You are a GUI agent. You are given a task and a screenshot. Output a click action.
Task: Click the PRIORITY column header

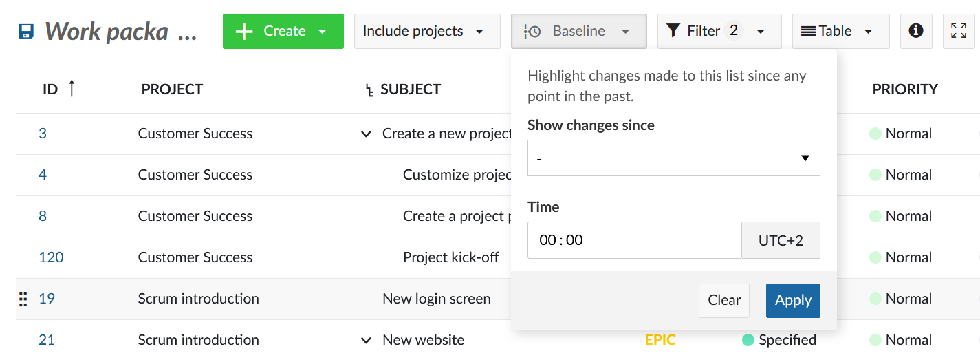coord(904,89)
